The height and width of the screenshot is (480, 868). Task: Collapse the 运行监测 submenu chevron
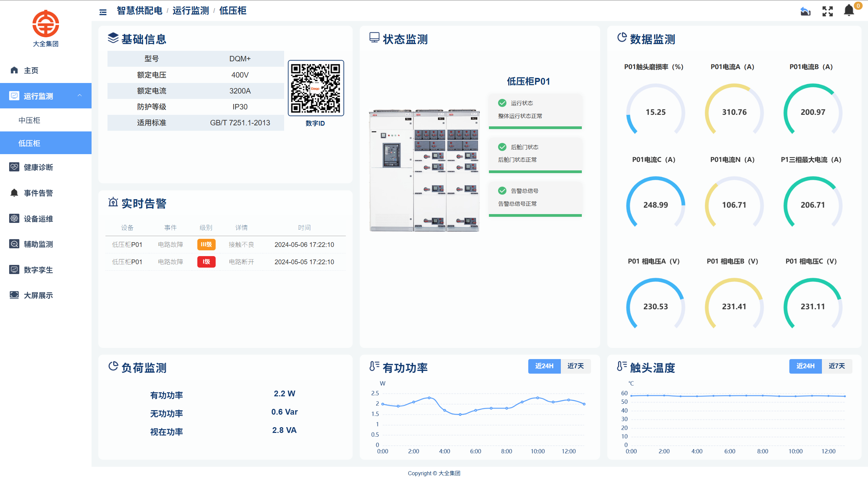[80, 96]
